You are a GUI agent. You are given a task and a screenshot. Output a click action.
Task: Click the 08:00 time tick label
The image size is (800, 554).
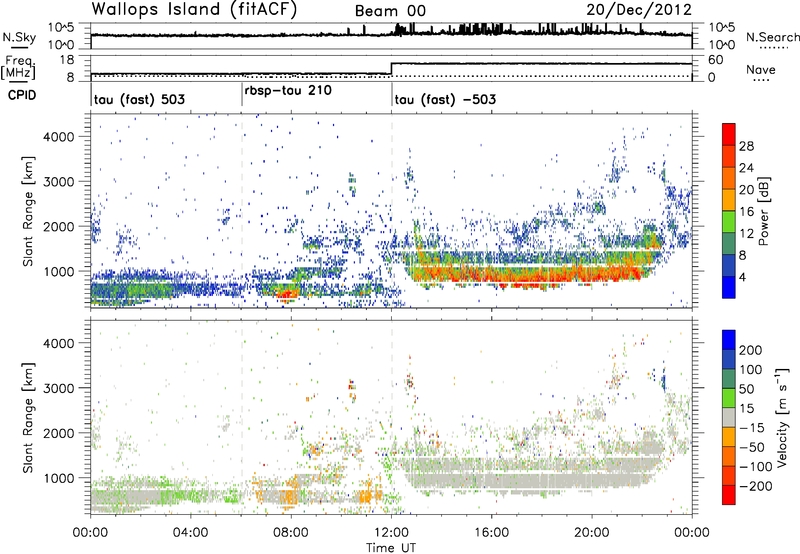[x=291, y=533]
